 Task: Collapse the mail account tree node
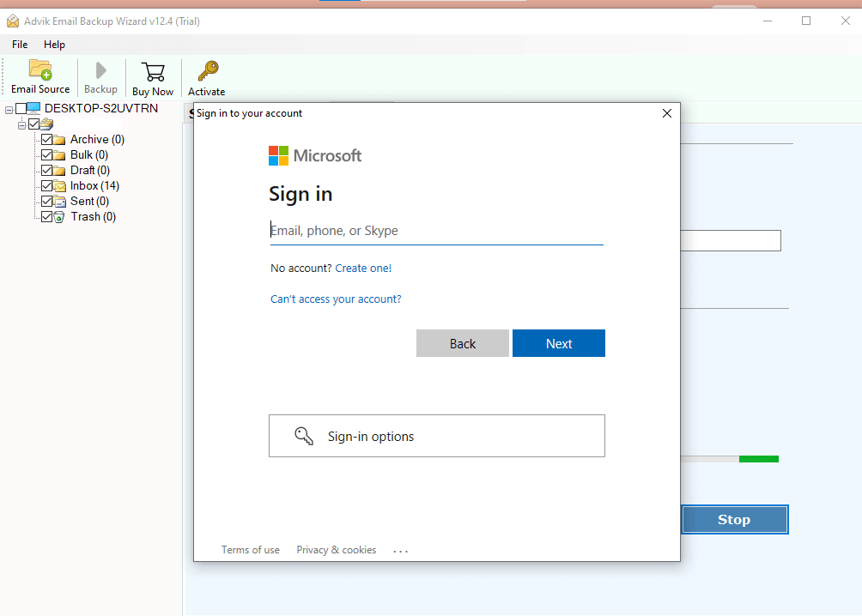[21, 125]
